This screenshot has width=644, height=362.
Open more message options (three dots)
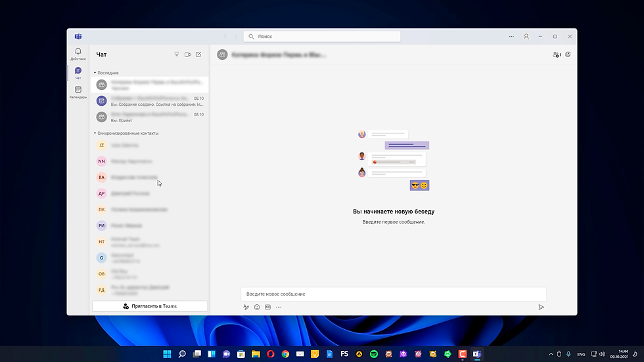point(279,307)
